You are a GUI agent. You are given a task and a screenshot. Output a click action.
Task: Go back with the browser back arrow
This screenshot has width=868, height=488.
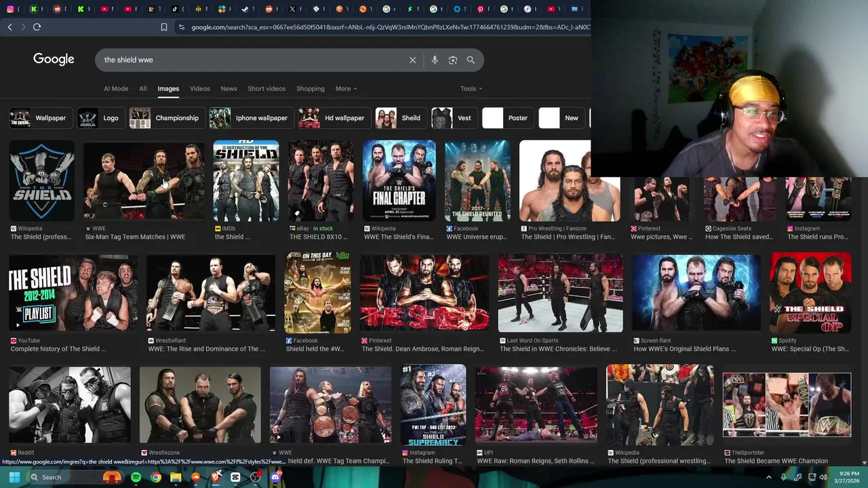[x=9, y=27]
